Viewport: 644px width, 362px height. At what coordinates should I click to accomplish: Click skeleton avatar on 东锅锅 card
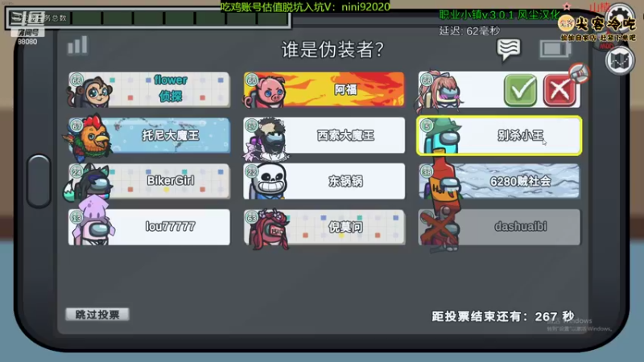tap(267, 181)
